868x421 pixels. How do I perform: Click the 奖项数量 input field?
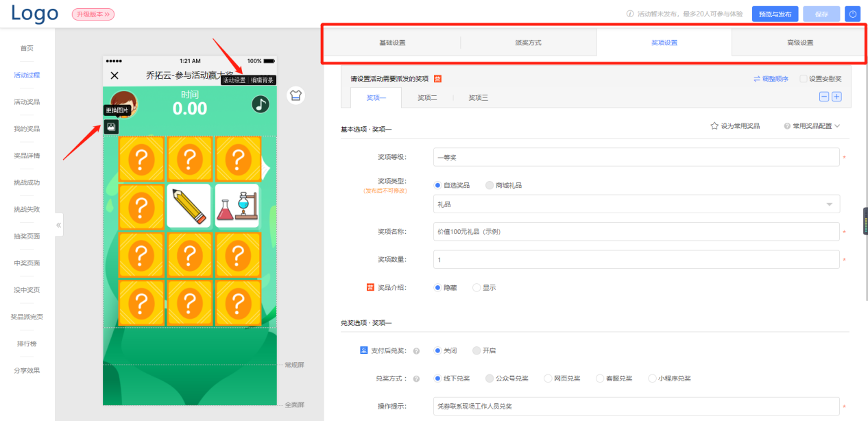coord(636,260)
